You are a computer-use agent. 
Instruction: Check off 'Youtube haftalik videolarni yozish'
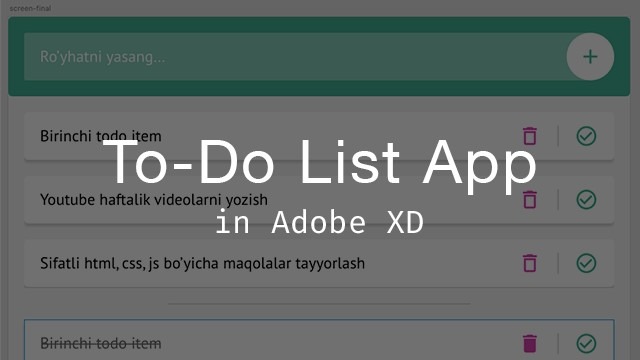pos(586,200)
